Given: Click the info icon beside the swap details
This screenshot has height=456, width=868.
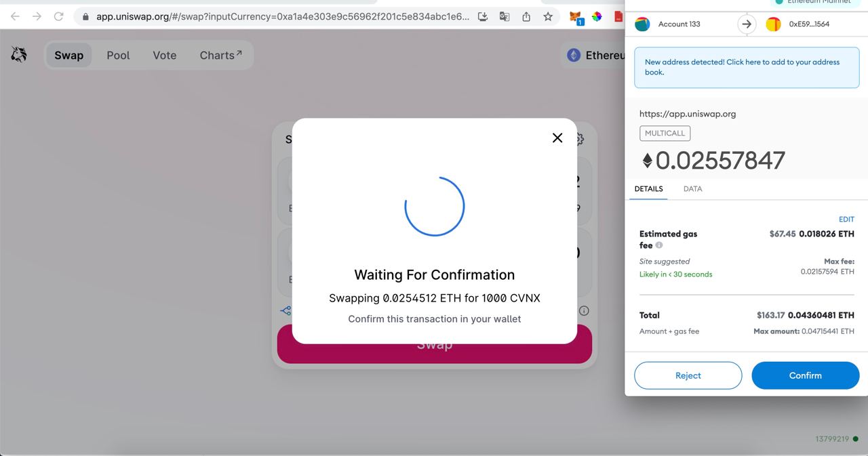Looking at the screenshot, I should 584,310.
